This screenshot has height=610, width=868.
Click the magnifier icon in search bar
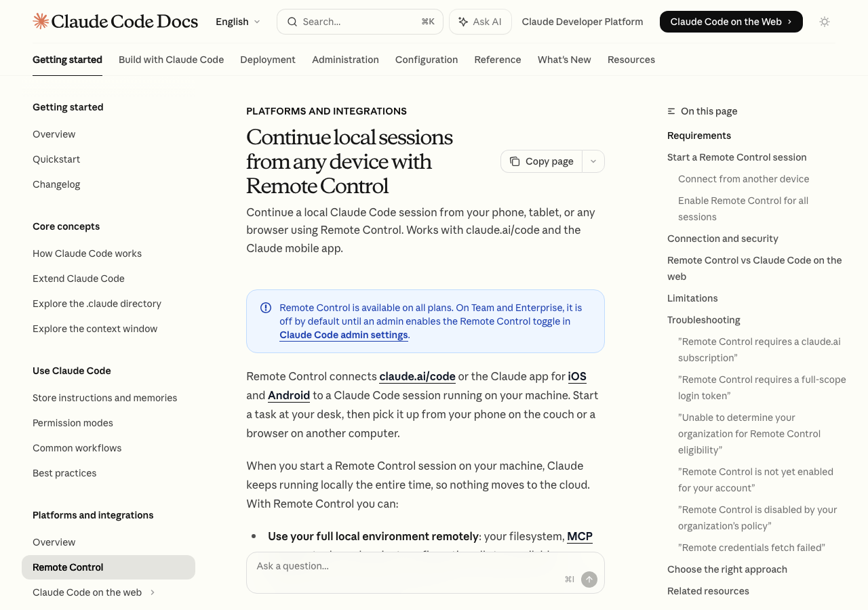click(292, 22)
